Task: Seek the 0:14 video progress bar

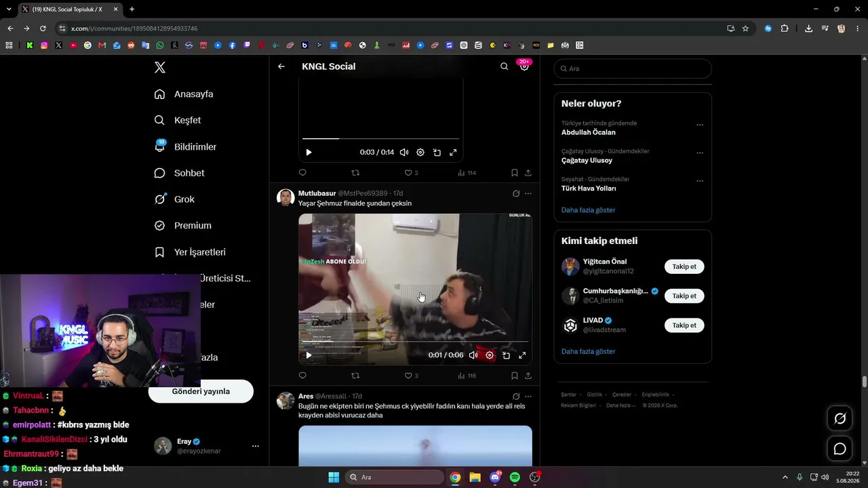Action: [x=380, y=138]
